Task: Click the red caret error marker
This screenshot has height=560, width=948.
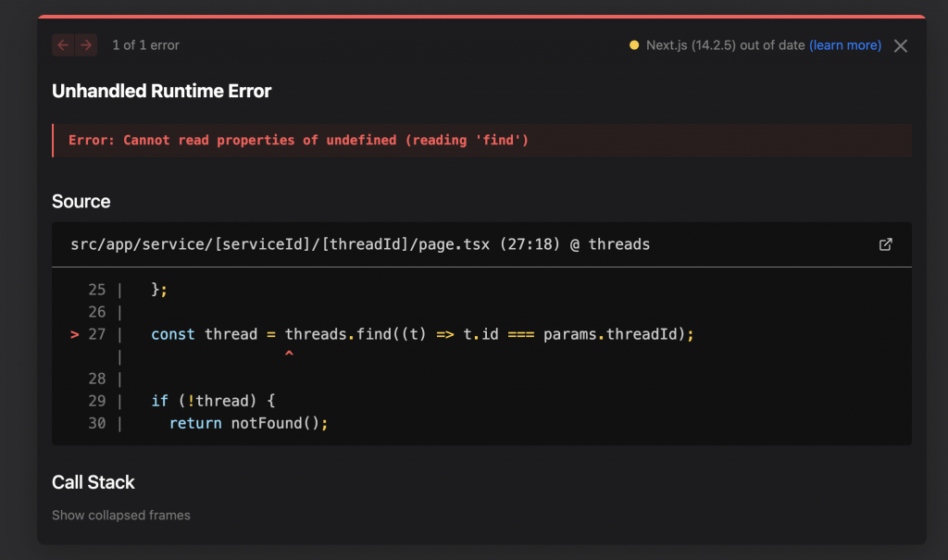Action: (289, 354)
